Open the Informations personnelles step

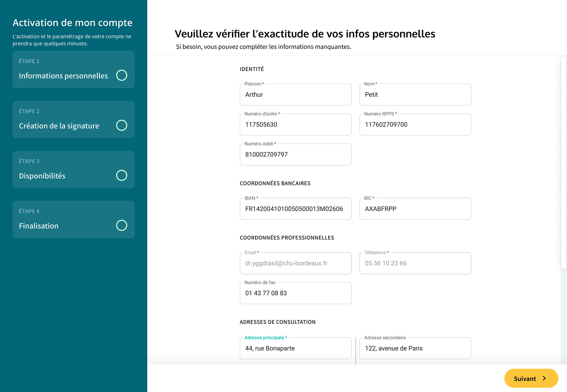pos(74,69)
